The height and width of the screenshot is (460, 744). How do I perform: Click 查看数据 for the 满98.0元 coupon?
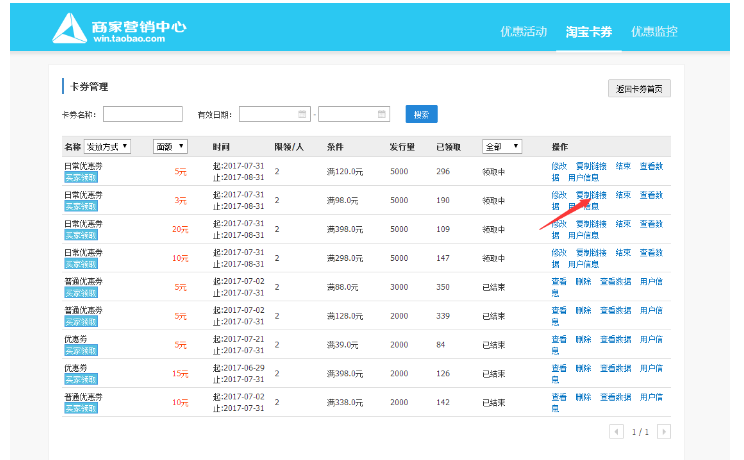tap(651, 195)
